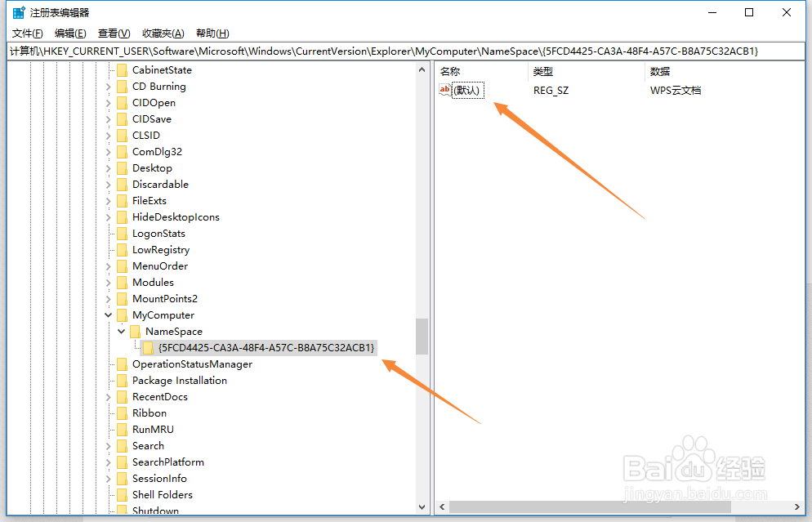Screen dimensions: 812x522
Task: Select the FileExts folder icon
Action: pyautogui.click(x=123, y=201)
